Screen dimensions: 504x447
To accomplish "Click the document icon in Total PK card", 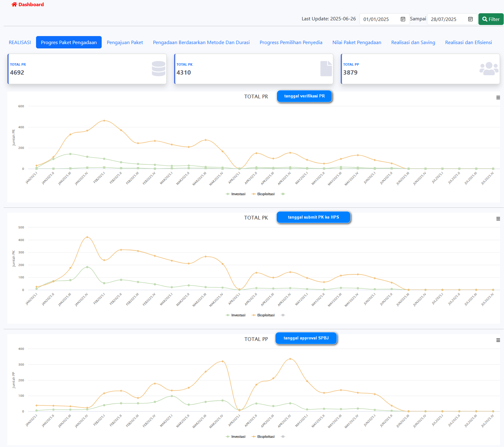I will click(326, 69).
